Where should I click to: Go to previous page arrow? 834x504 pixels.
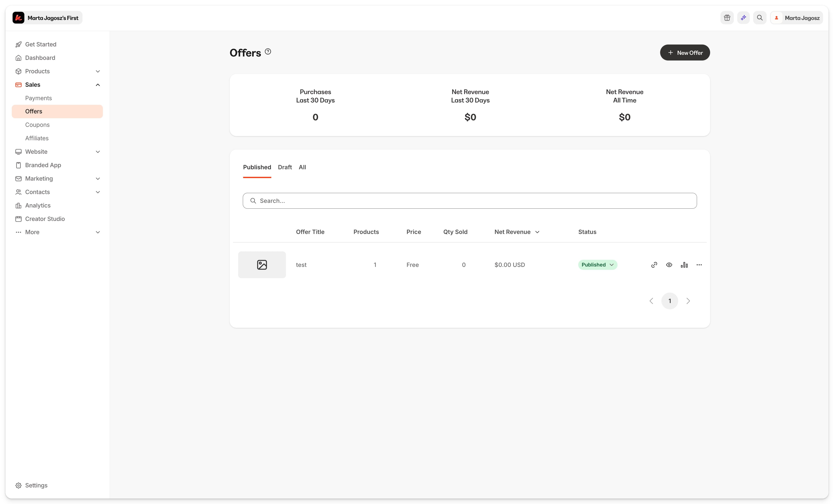(651, 301)
